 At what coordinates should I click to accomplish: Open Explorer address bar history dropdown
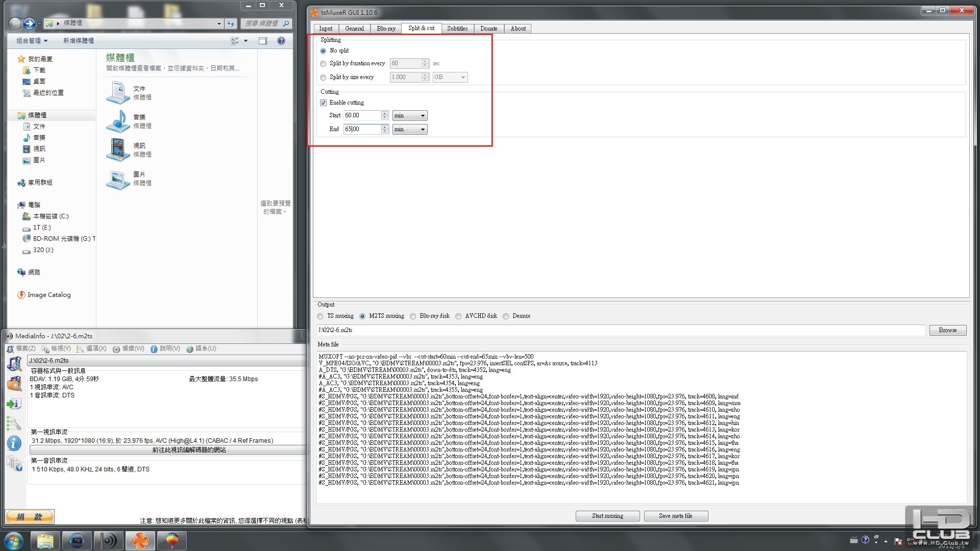219,23
